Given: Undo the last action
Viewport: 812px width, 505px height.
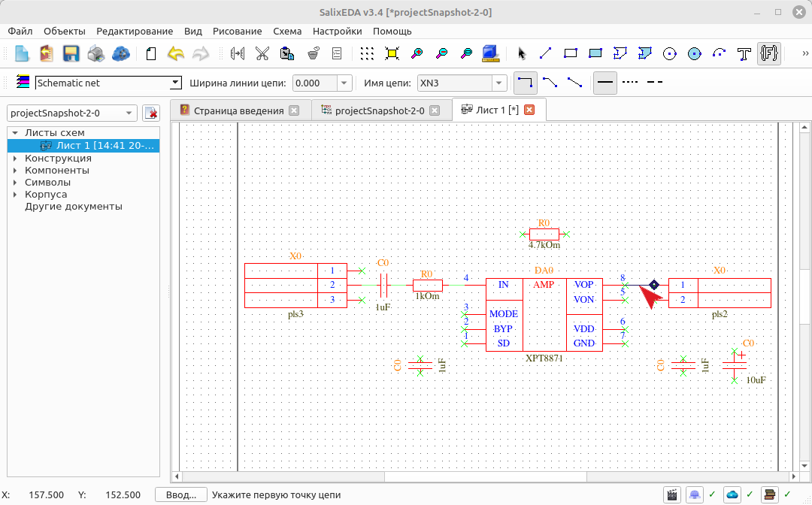Looking at the screenshot, I should pos(175,53).
